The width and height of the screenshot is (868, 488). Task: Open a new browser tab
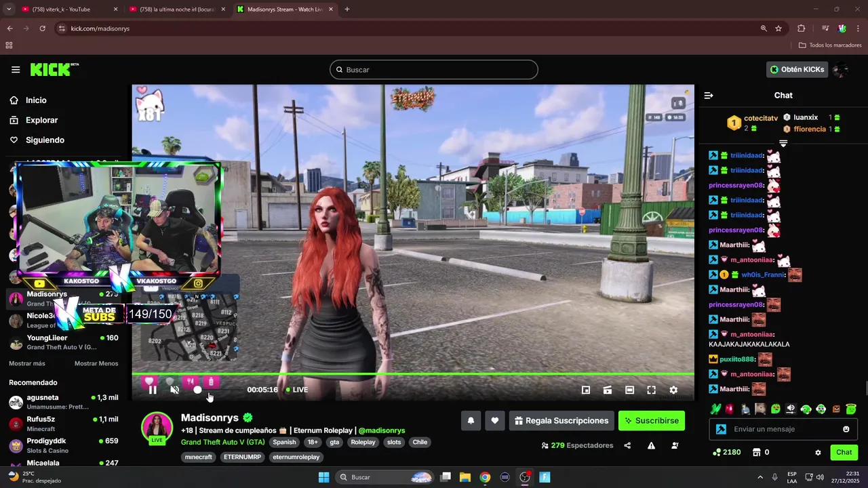pyautogui.click(x=347, y=9)
